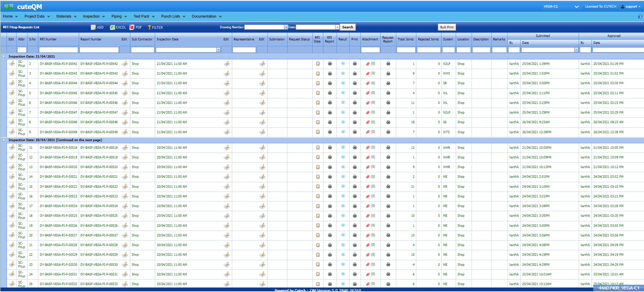Viewport: 644px width, 292px height.
Task: Open the Test Pack menu
Action: (144, 16)
